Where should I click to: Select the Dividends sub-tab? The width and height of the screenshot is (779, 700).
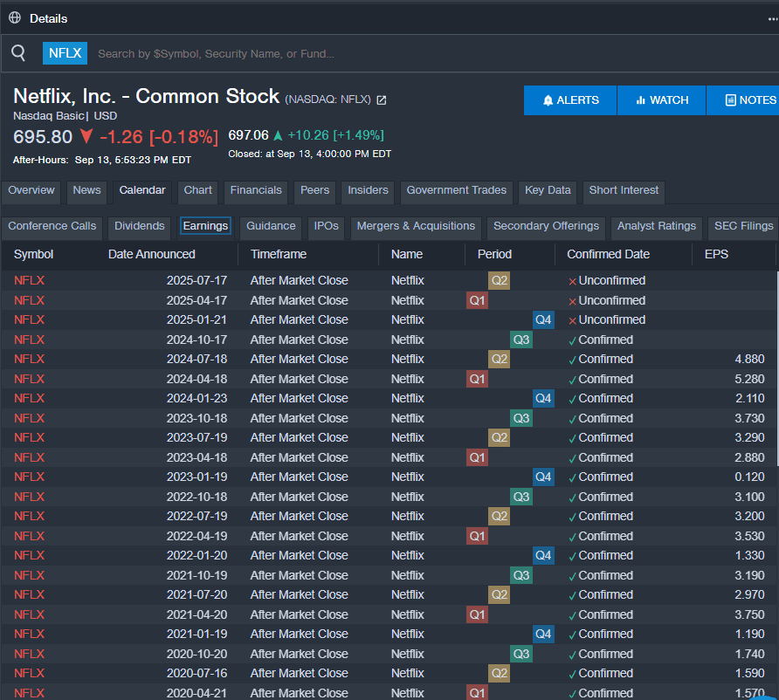[x=140, y=226]
